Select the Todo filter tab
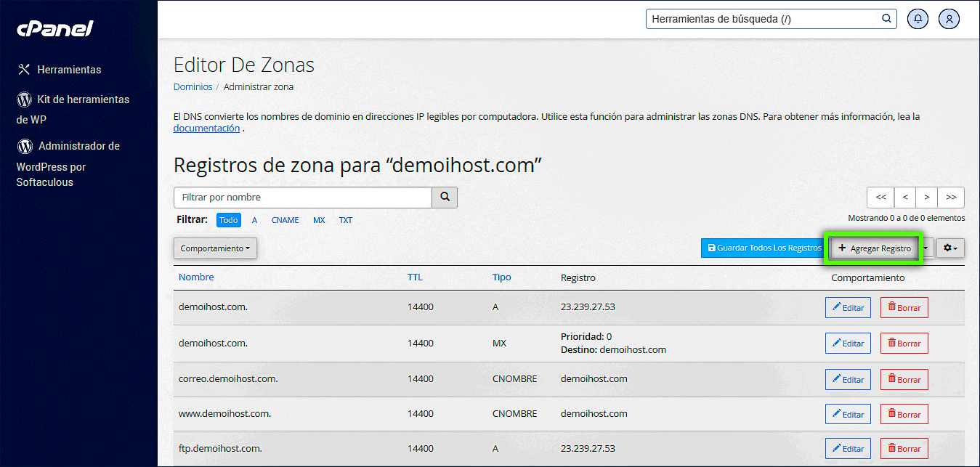The width and height of the screenshot is (980, 467). 228,219
